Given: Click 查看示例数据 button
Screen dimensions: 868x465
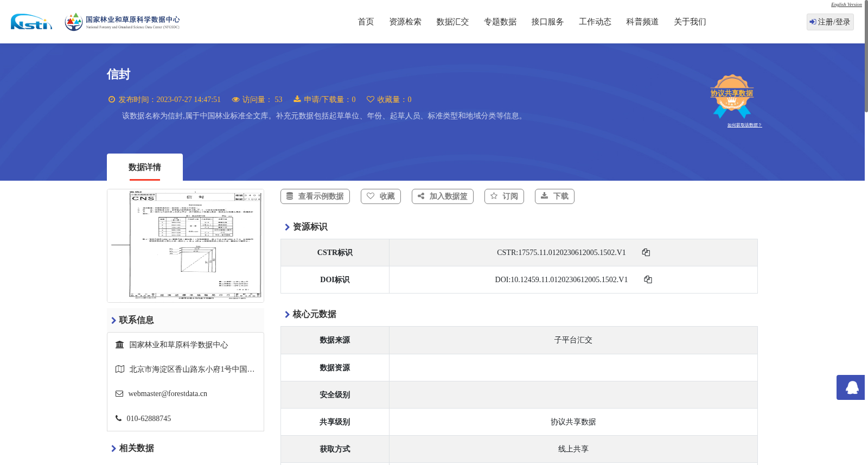Looking at the screenshot, I should (315, 196).
